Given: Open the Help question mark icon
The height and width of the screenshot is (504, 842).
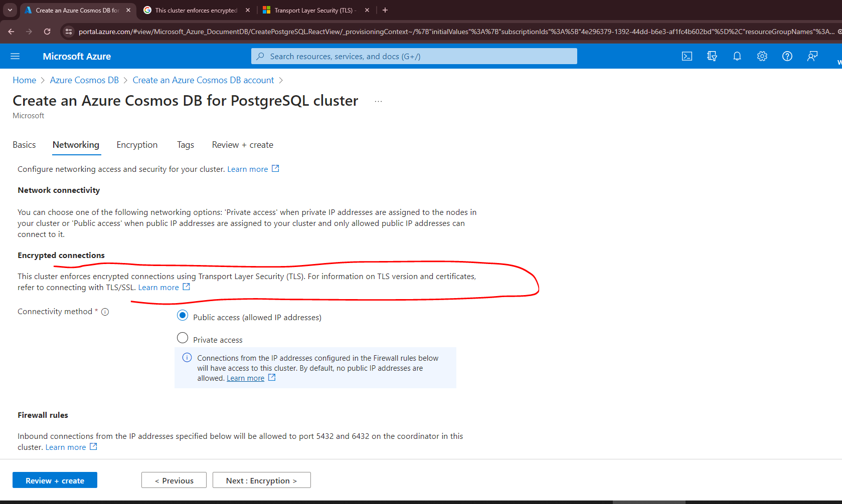Looking at the screenshot, I should tap(787, 56).
